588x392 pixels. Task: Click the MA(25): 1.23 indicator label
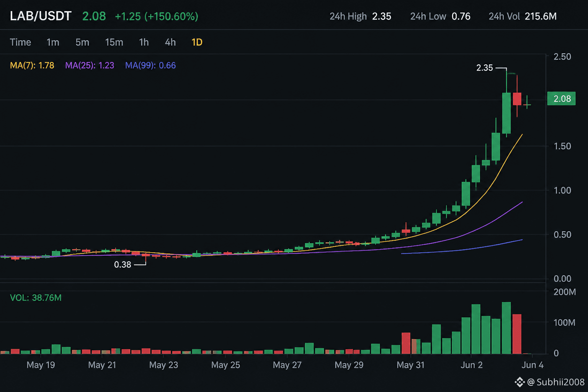(x=90, y=65)
